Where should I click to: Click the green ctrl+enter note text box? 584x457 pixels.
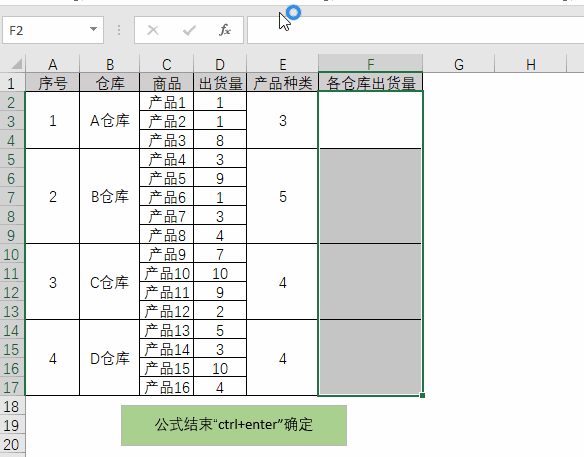coord(234,425)
